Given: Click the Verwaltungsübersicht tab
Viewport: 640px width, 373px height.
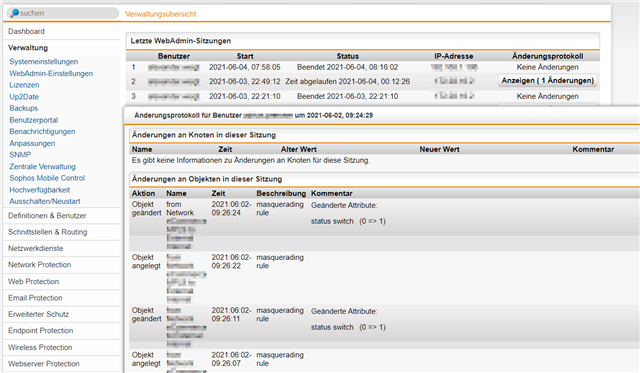Looking at the screenshot, I should point(160,14).
